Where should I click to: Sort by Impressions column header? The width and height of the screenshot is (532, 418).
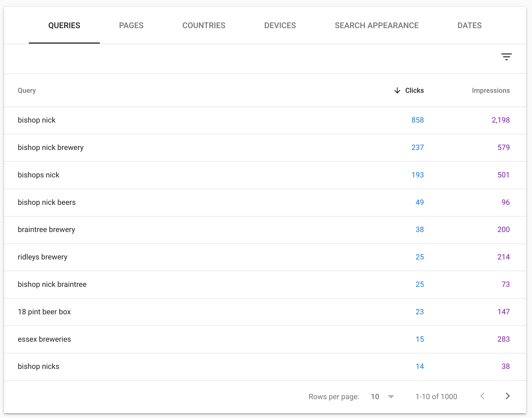pos(491,91)
